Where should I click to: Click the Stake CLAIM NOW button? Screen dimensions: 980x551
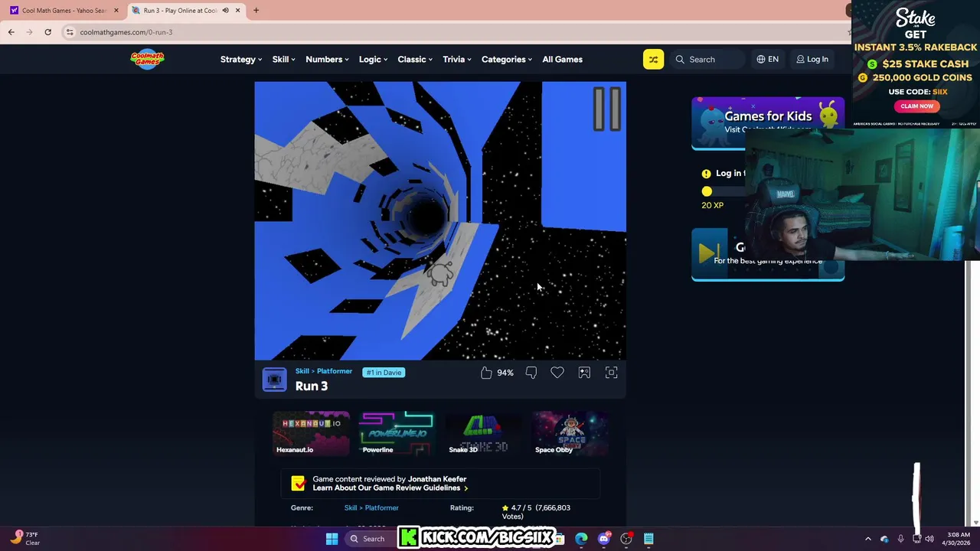(916, 106)
